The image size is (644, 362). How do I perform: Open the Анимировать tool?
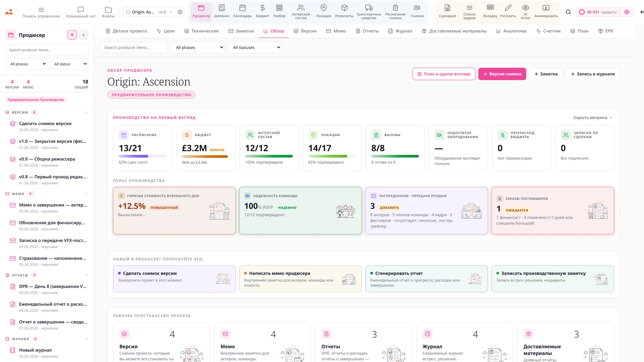pyautogui.click(x=546, y=12)
